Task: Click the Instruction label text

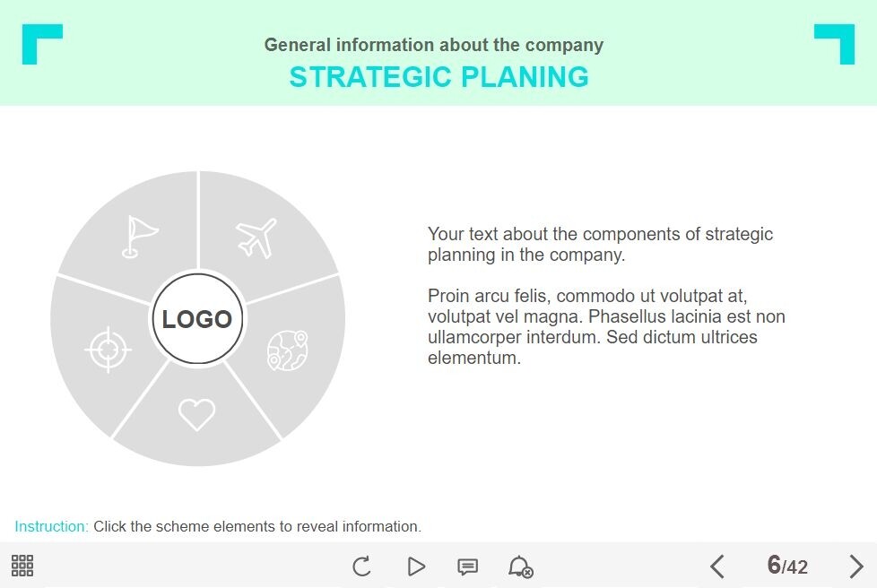Action: point(52,526)
